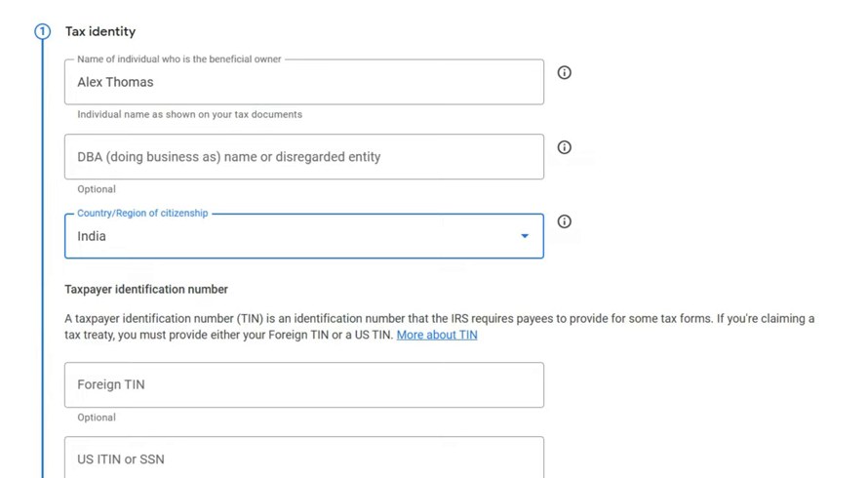The height and width of the screenshot is (478, 868).
Task: Focus the Alex Thomas name field
Action: [x=304, y=82]
